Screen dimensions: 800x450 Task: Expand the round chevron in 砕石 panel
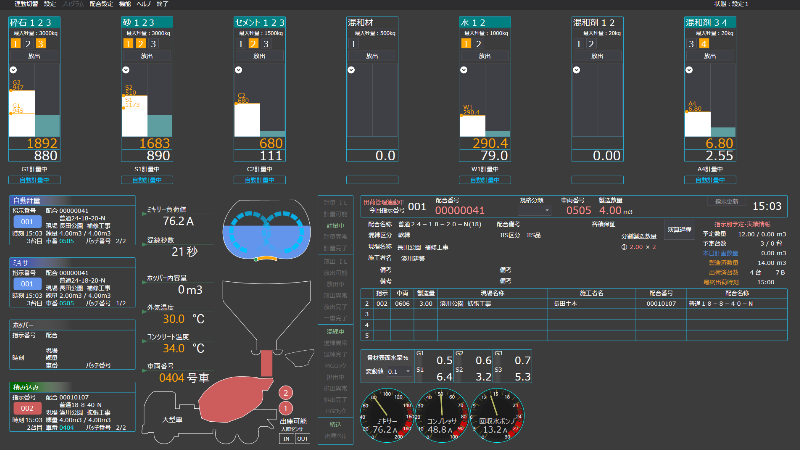tap(14, 70)
